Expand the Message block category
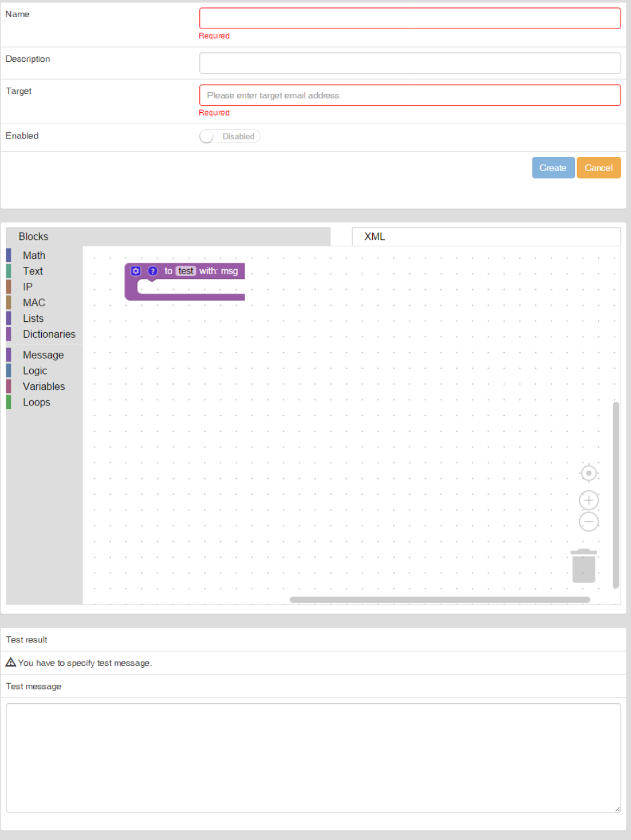The height and width of the screenshot is (840, 631). tap(43, 355)
